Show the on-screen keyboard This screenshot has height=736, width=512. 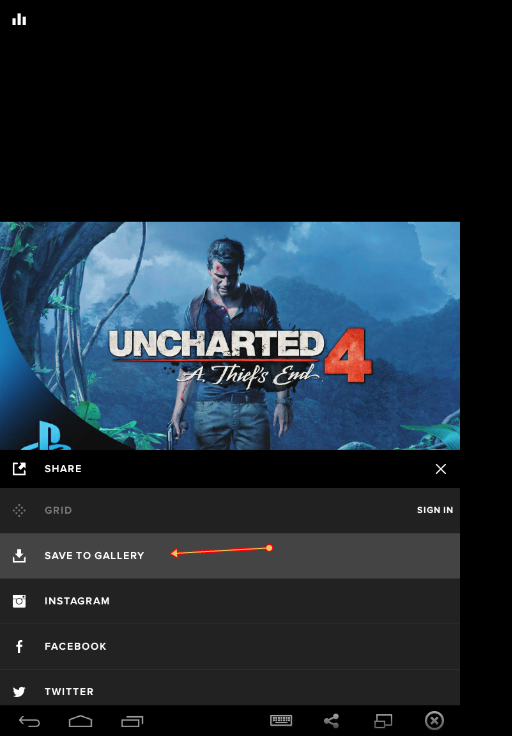[x=281, y=720]
